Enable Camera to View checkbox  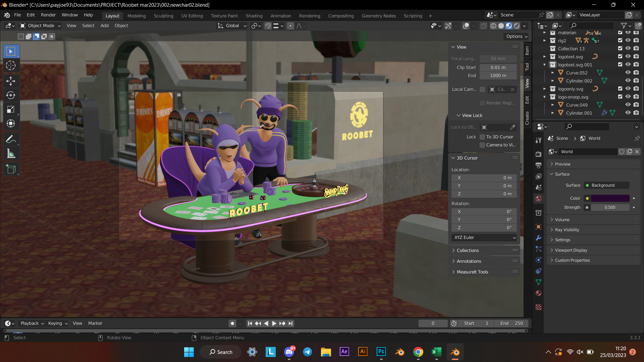482,145
